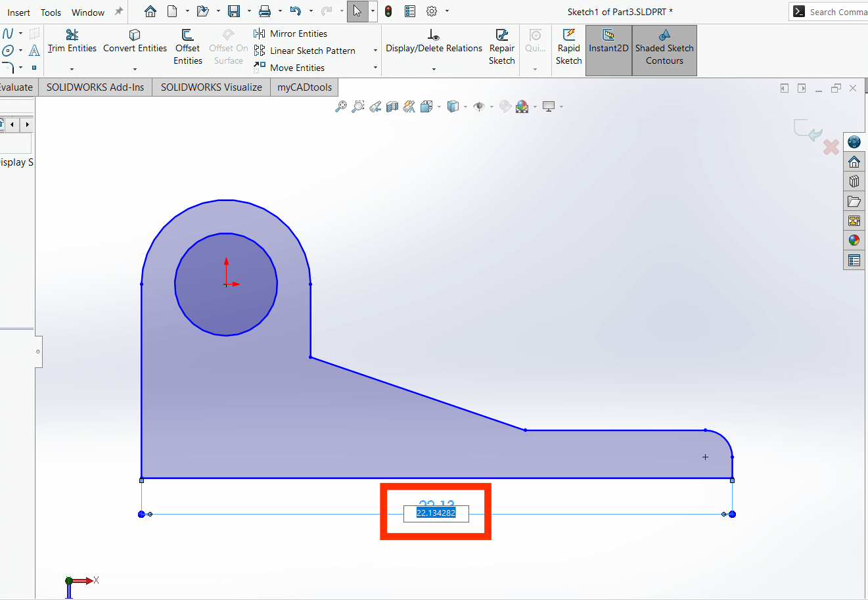Open the Custom Properties panel

854,260
